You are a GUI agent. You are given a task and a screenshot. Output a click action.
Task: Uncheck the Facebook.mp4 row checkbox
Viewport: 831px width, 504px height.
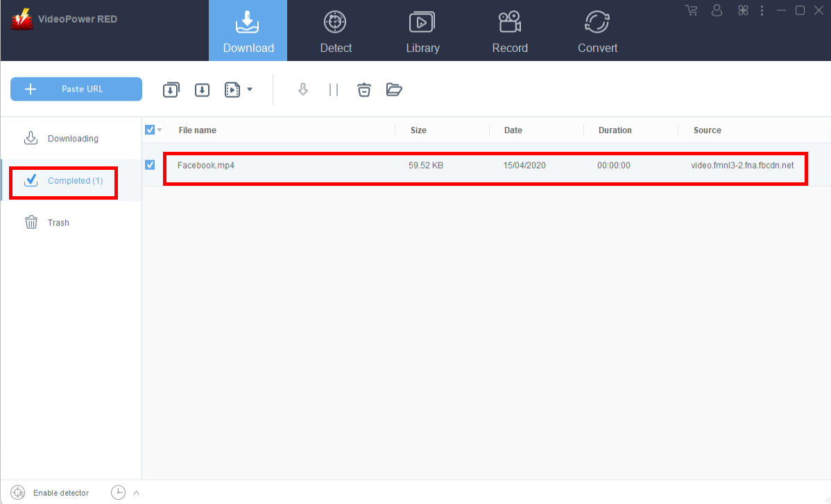tap(150, 165)
